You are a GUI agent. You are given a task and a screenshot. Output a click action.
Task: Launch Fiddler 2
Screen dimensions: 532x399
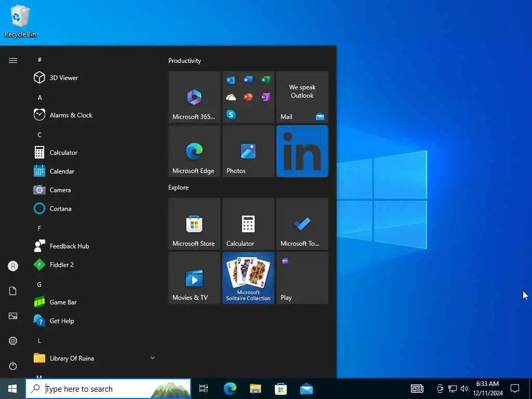pyautogui.click(x=94, y=264)
